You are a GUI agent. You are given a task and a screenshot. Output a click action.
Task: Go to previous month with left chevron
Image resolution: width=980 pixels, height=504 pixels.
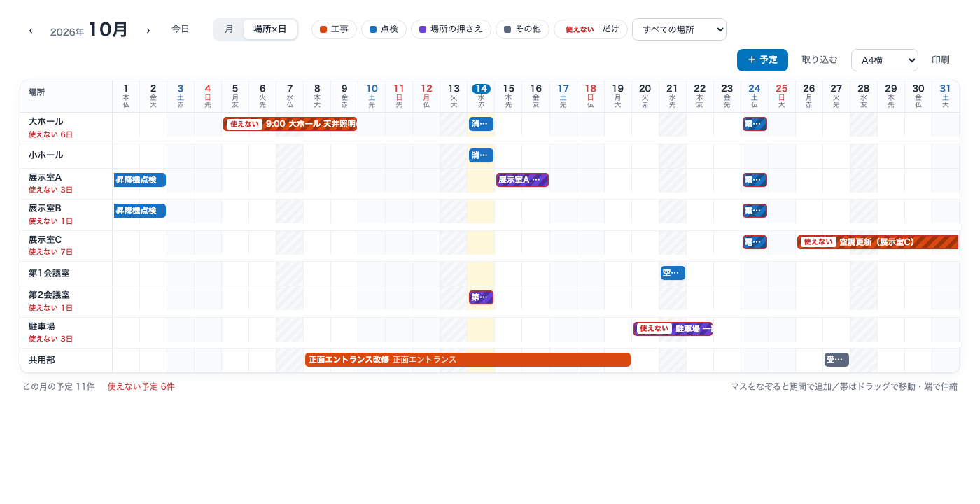point(31,30)
